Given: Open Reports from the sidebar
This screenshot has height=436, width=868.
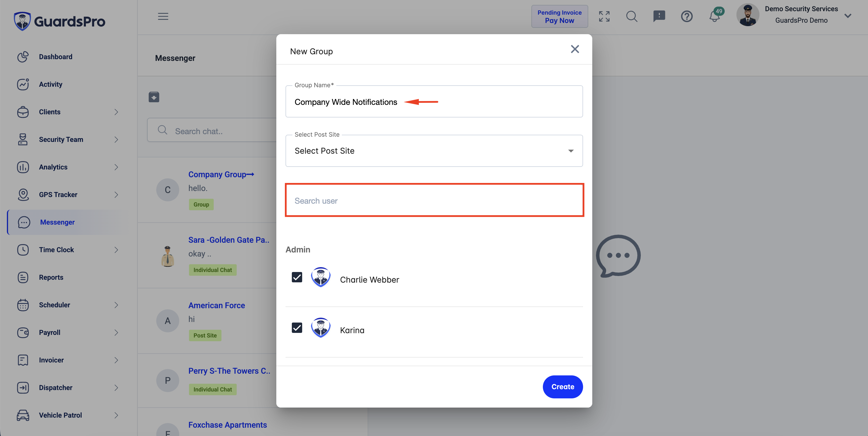Looking at the screenshot, I should tap(51, 277).
